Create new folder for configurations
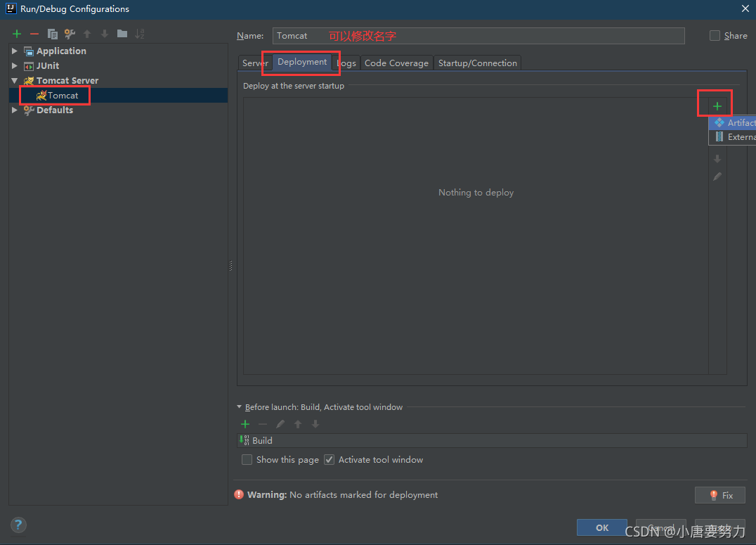756x545 pixels. pos(122,34)
